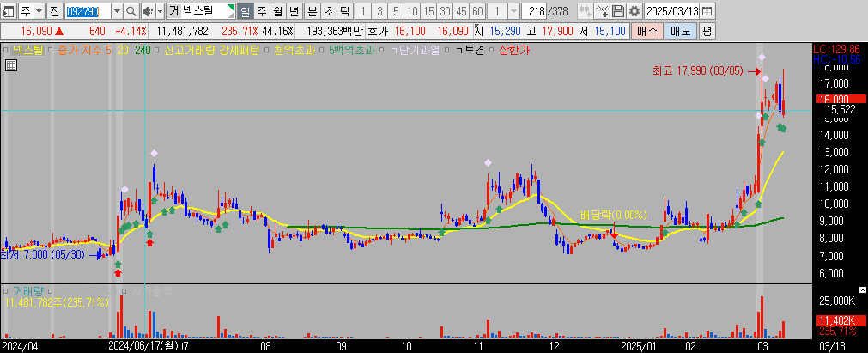Click the date field 2025/03/13
The width and height of the screenshot is (868, 353).
click(673, 10)
